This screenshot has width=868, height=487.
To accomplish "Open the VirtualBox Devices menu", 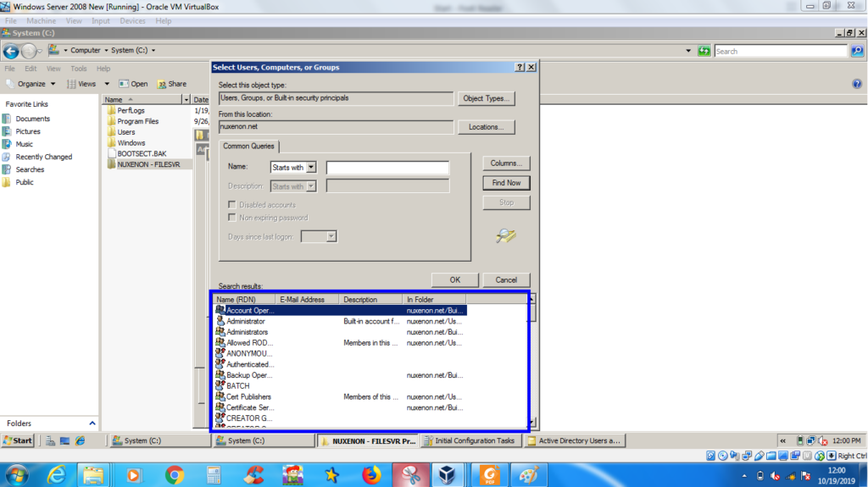I will coord(132,21).
